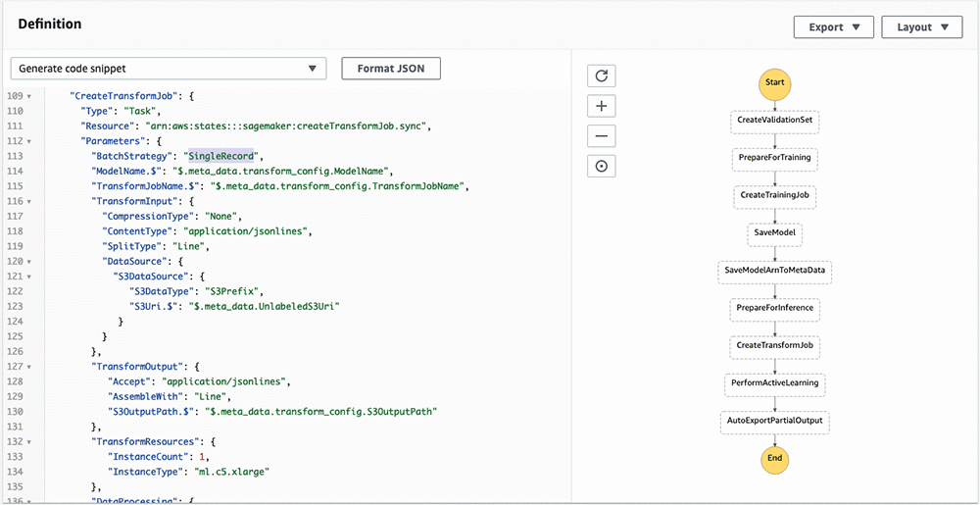Select the Start node in the graph
980x505 pixels.
(774, 83)
